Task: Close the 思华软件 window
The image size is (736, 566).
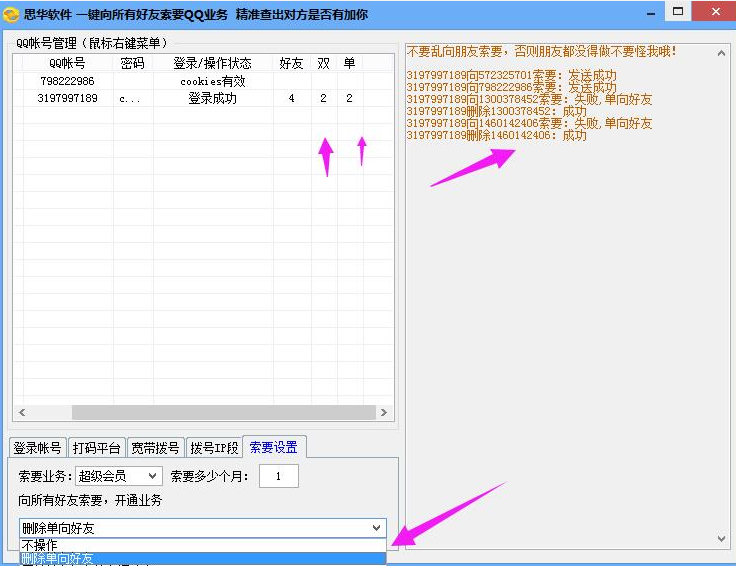Action: coord(715,11)
